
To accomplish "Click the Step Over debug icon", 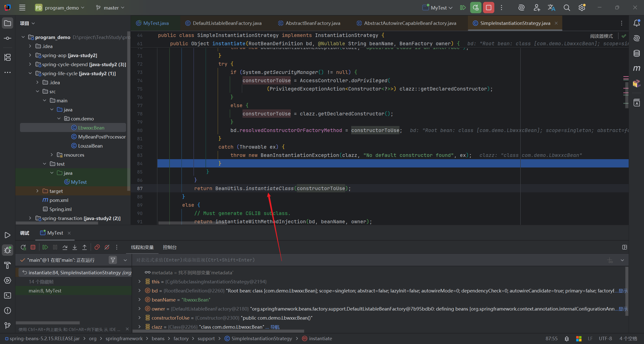I will 65,247.
